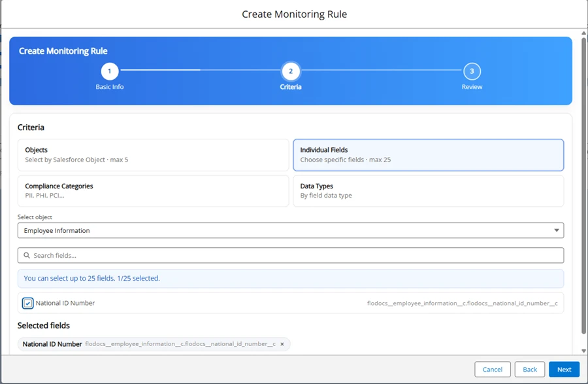The image size is (588, 384).
Task: Open the Select object dropdown
Action: 290,230
